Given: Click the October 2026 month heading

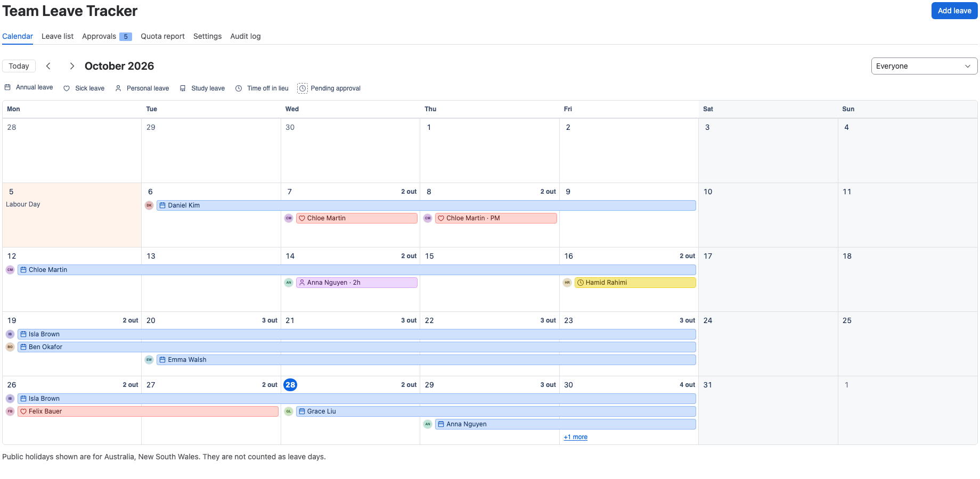Looking at the screenshot, I should [x=119, y=66].
